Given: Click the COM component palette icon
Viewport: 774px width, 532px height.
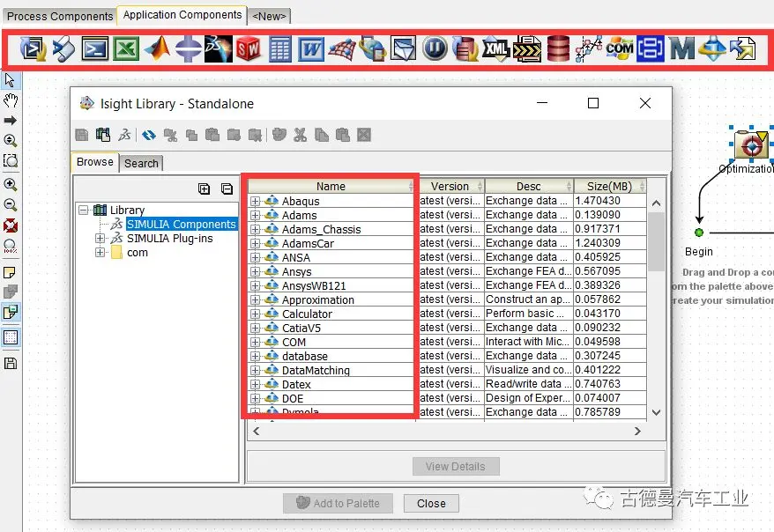Looking at the screenshot, I should click(620, 48).
